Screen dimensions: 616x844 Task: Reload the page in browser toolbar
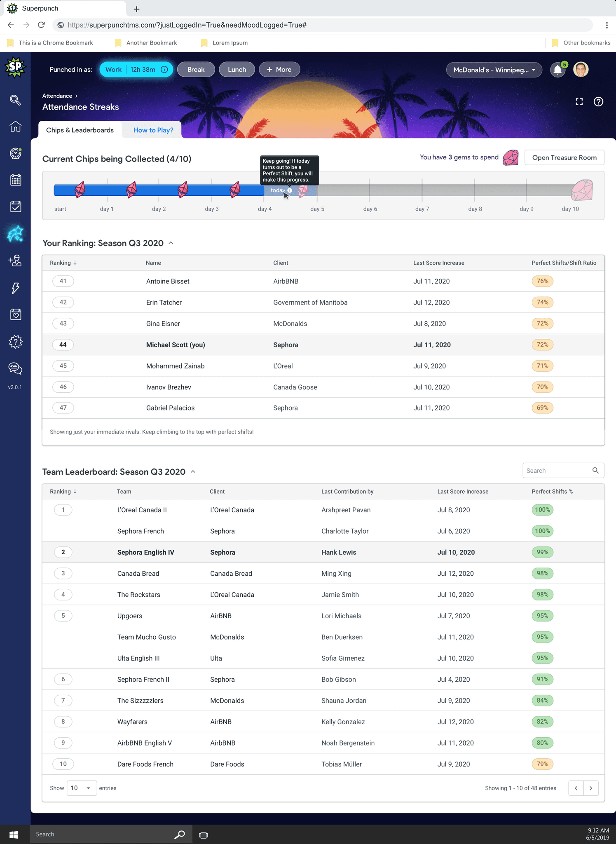point(41,25)
